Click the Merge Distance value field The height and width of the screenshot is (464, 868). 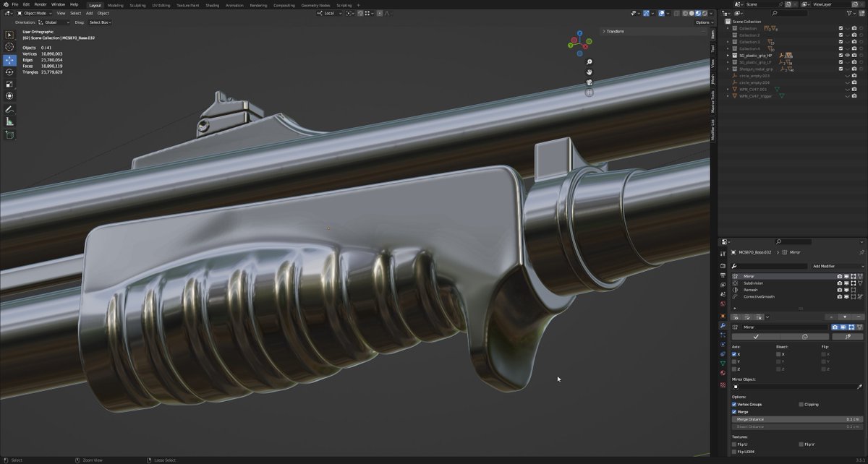point(797,419)
